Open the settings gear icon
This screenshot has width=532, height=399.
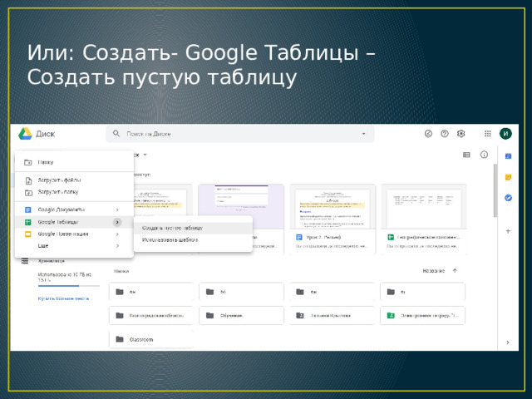point(461,134)
